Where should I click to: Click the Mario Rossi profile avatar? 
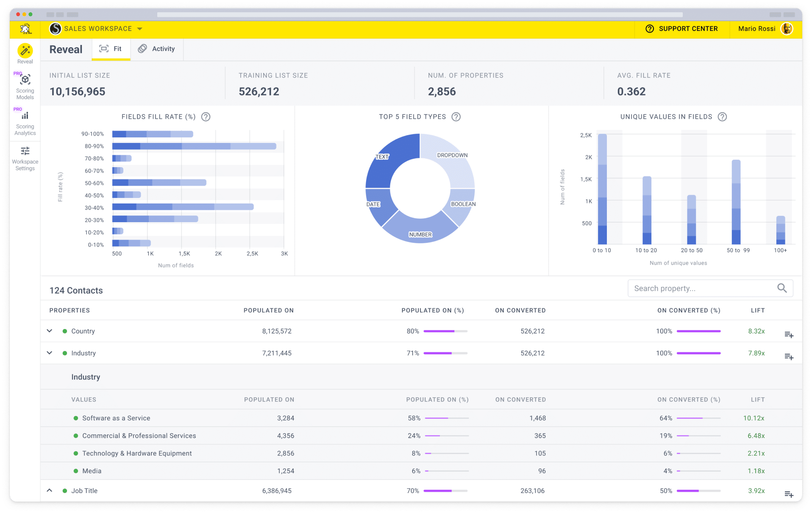coord(787,28)
